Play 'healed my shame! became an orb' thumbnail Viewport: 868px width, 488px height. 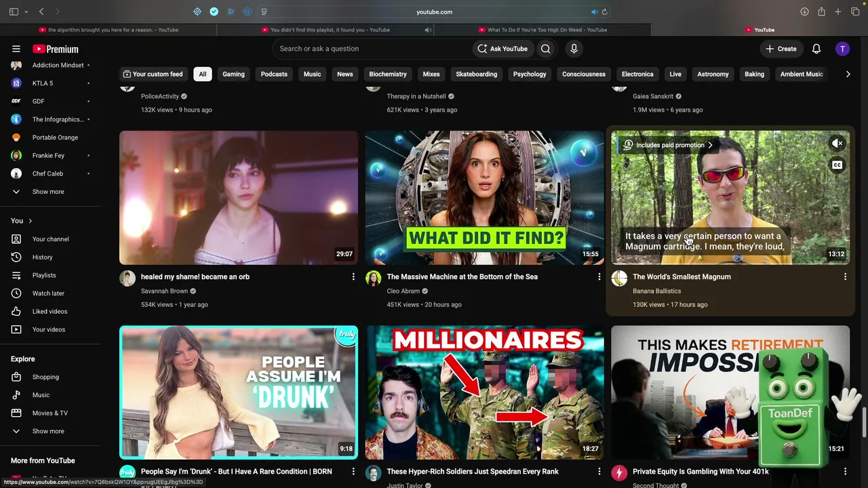tap(239, 197)
